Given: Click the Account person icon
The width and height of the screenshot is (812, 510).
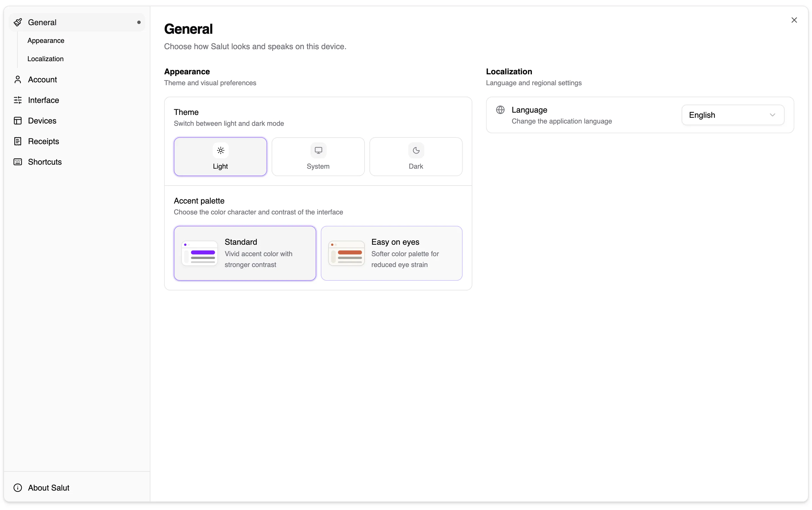Looking at the screenshot, I should [17, 79].
